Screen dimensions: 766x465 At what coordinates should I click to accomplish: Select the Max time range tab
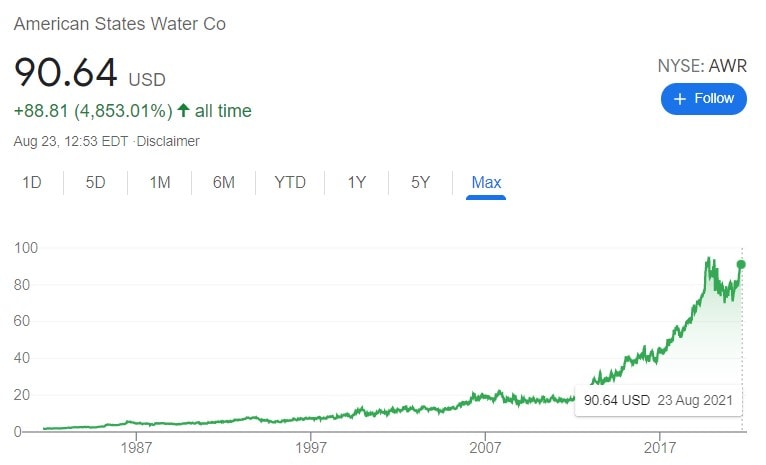[486, 182]
